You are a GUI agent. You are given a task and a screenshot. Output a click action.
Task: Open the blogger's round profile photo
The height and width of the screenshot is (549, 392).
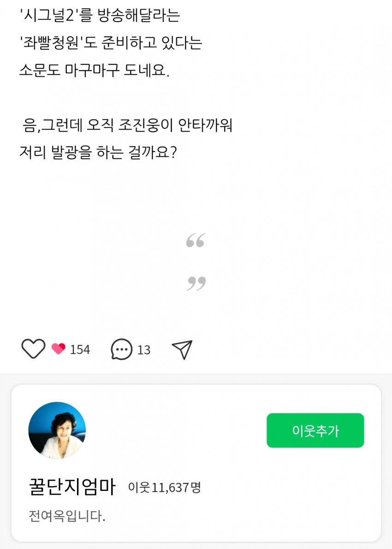[57, 430]
